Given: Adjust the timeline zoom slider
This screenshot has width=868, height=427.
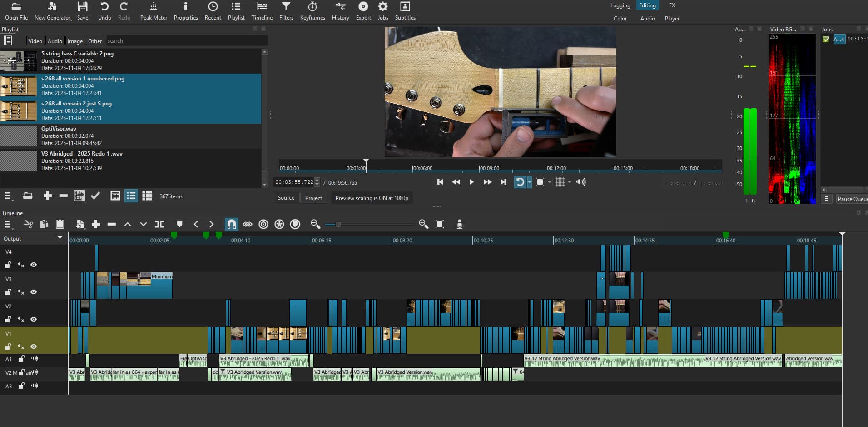Looking at the screenshot, I should (x=338, y=224).
